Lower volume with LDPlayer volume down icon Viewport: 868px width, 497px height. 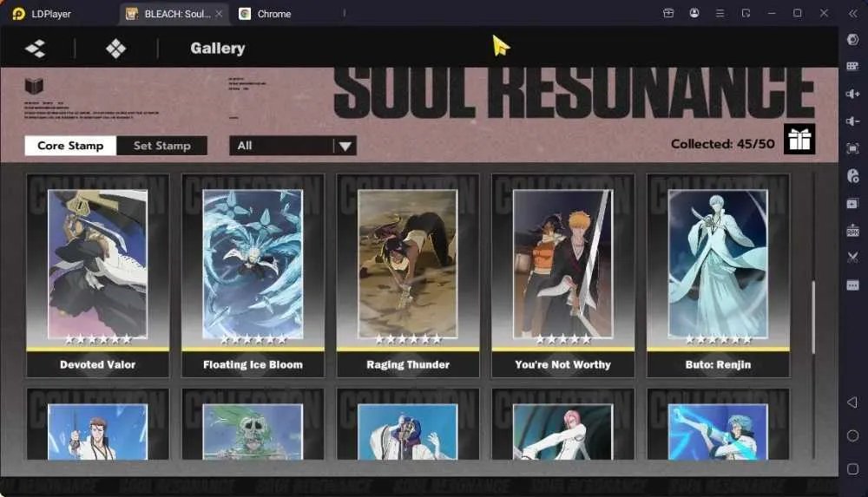pos(852,121)
